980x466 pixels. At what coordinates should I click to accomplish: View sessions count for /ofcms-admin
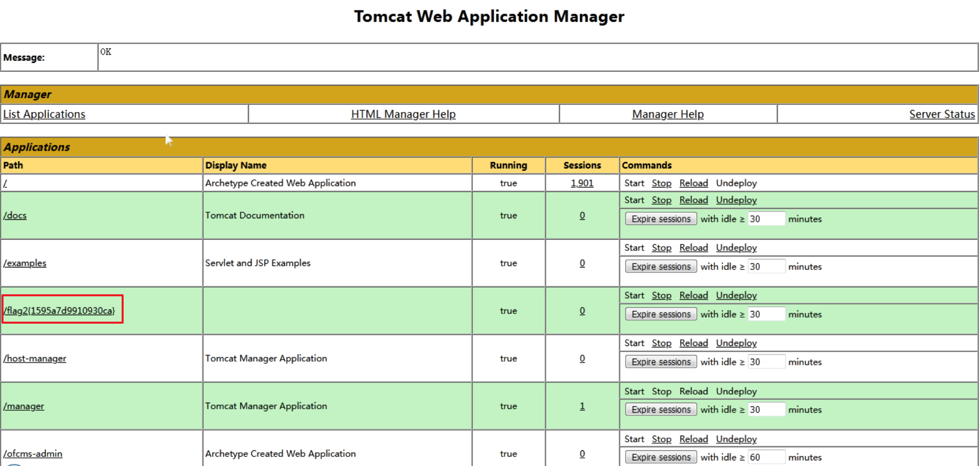tap(582, 453)
